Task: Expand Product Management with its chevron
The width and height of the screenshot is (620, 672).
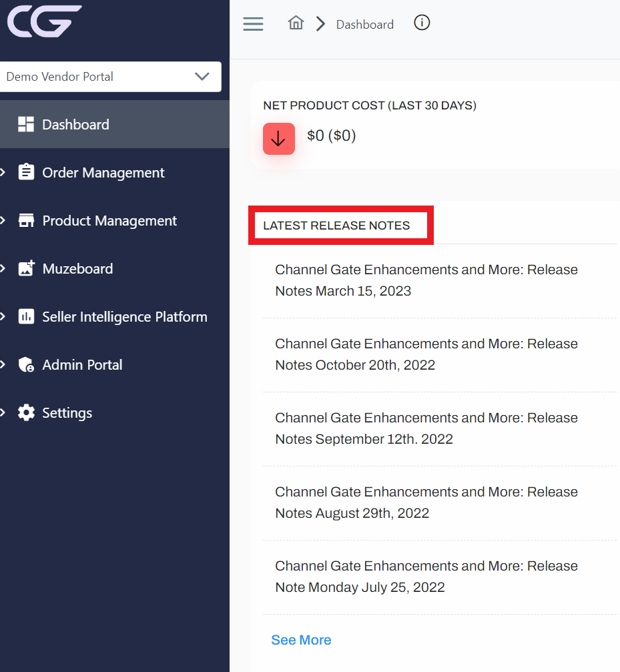Action: (3, 220)
